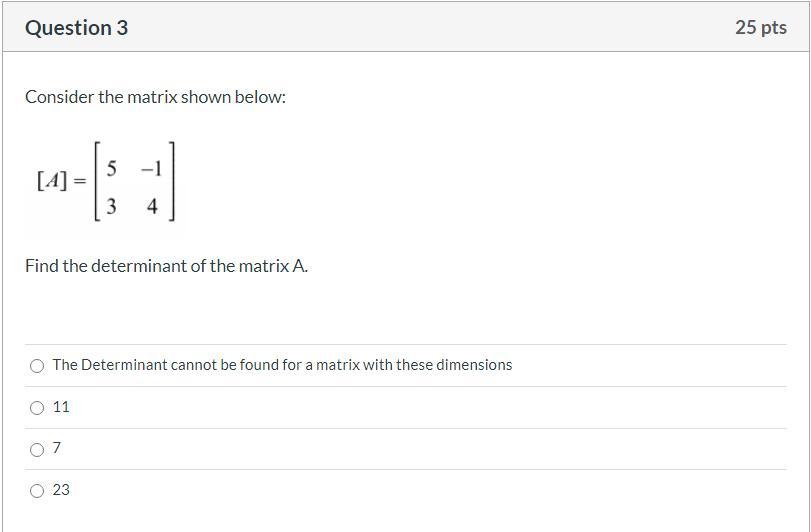Select the radio button for answer 11
The image size is (811, 532).
pyautogui.click(x=37, y=408)
